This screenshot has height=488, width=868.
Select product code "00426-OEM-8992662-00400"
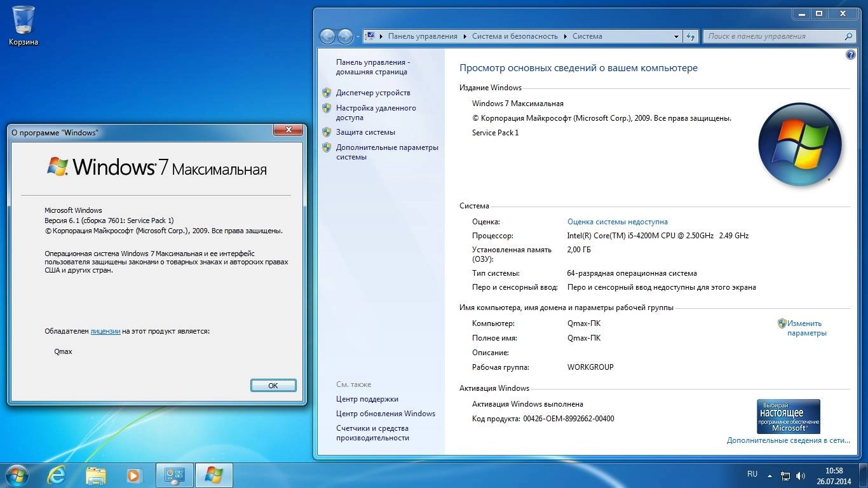[569, 419]
